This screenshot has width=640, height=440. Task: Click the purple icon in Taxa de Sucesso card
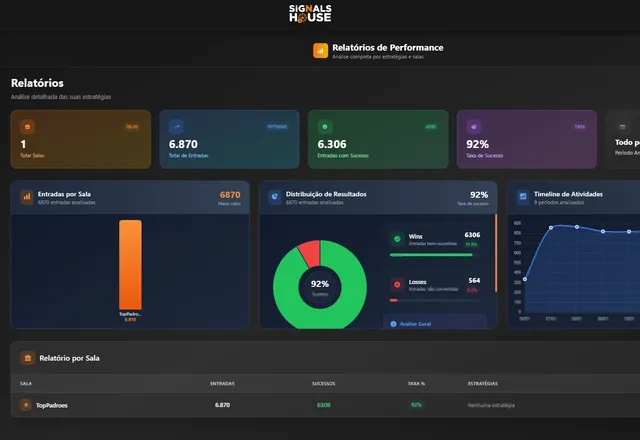click(474, 127)
